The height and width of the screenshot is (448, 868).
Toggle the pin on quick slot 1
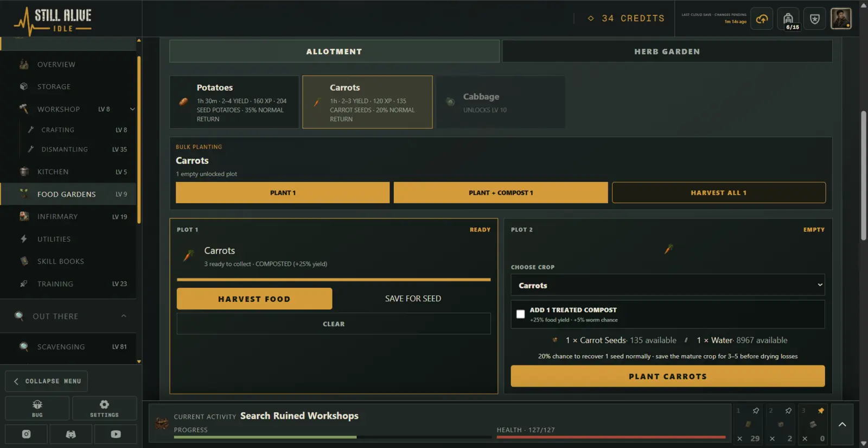click(756, 411)
